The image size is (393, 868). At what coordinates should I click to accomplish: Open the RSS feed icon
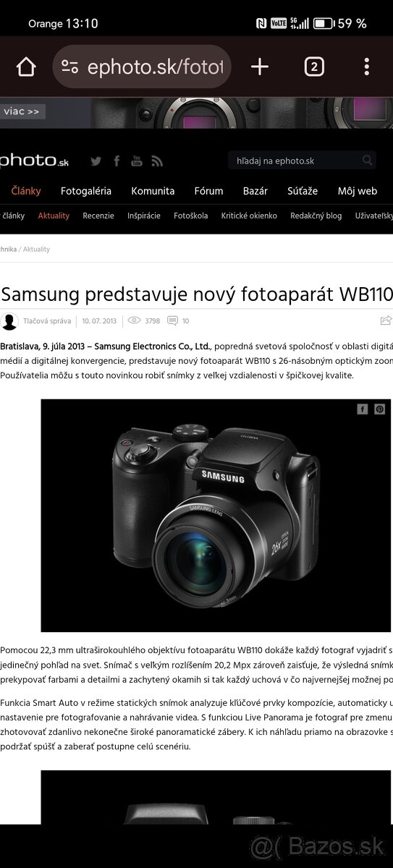tap(157, 161)
